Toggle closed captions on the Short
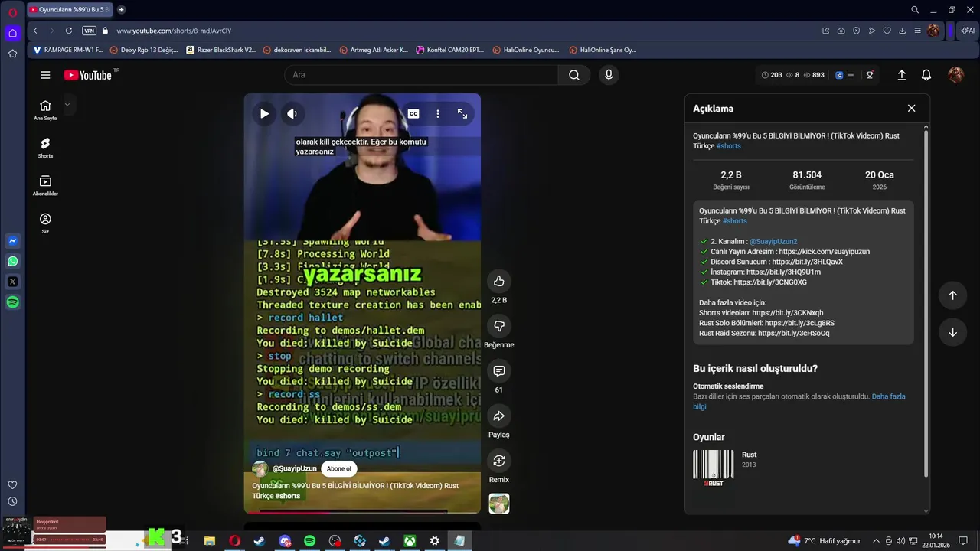This screenshot has height=551, width=980. pos(413,114)
